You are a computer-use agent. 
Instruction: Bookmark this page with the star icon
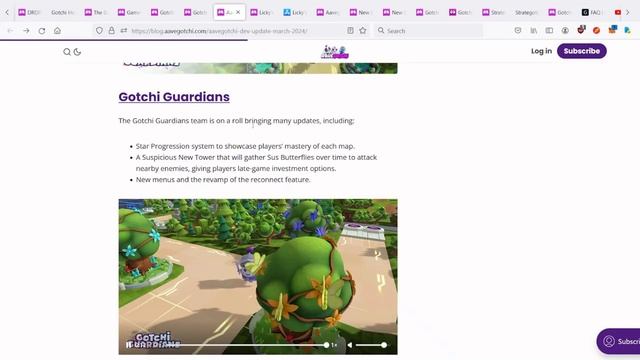coord(363,31)
